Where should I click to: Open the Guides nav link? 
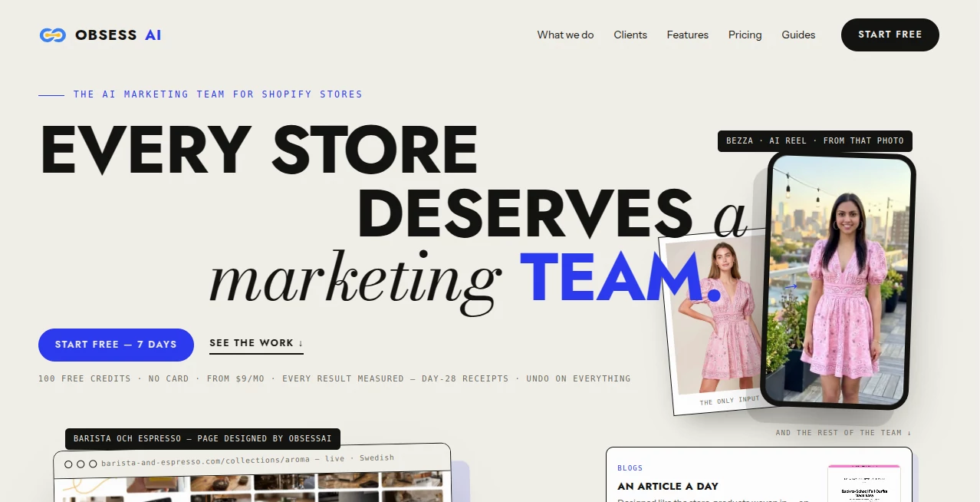[798, 35]
